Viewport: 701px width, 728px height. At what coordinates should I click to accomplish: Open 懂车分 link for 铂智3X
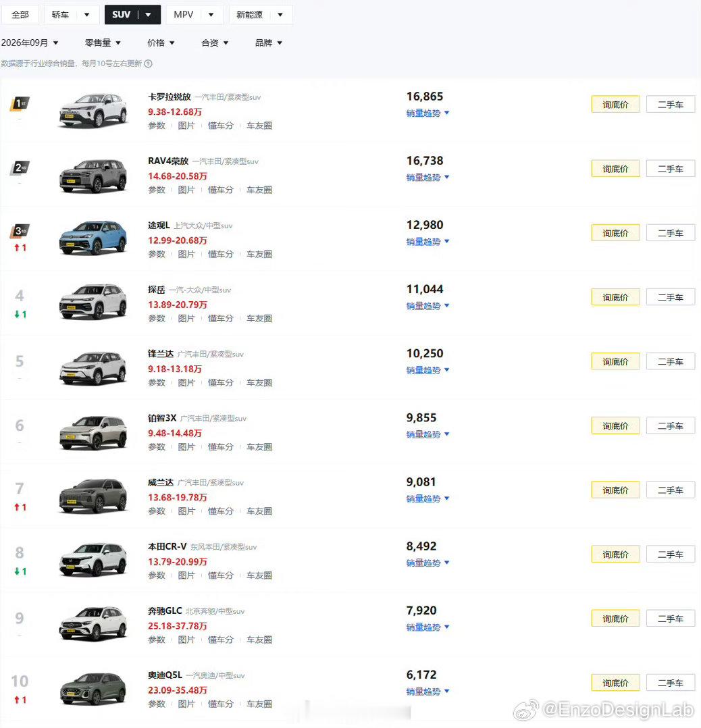(x=220, y=446)
